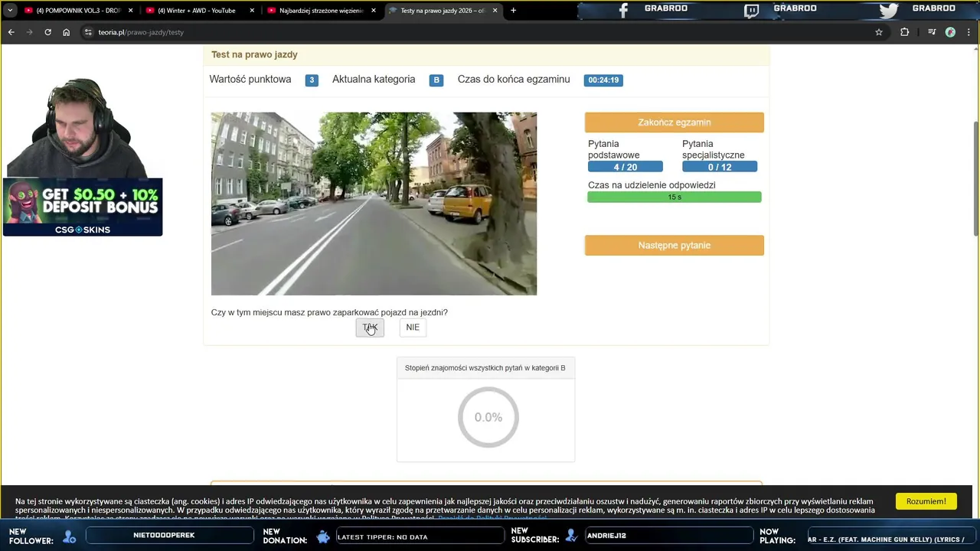Click the 0.0% knowledge progress circle
This screenshot has width=980, height=551.
(x=488, y=417)
